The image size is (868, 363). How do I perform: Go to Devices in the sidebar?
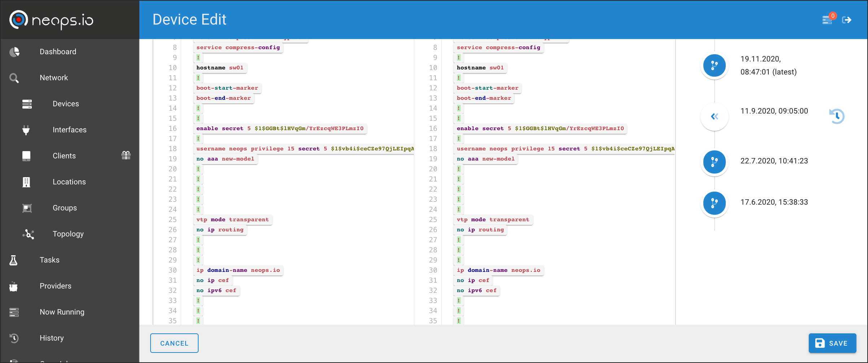(x=66, y=104)
